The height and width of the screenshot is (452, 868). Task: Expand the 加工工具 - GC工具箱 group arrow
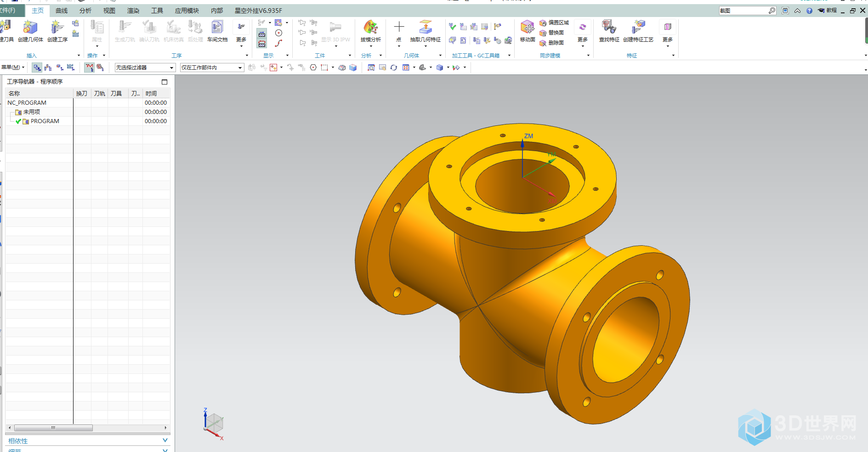pos(509,56)
